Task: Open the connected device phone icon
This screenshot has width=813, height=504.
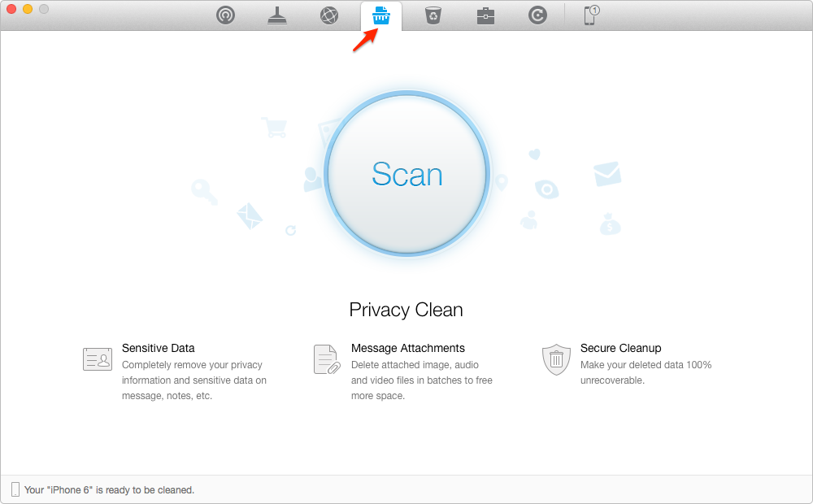Action: [x=589, y=15]
